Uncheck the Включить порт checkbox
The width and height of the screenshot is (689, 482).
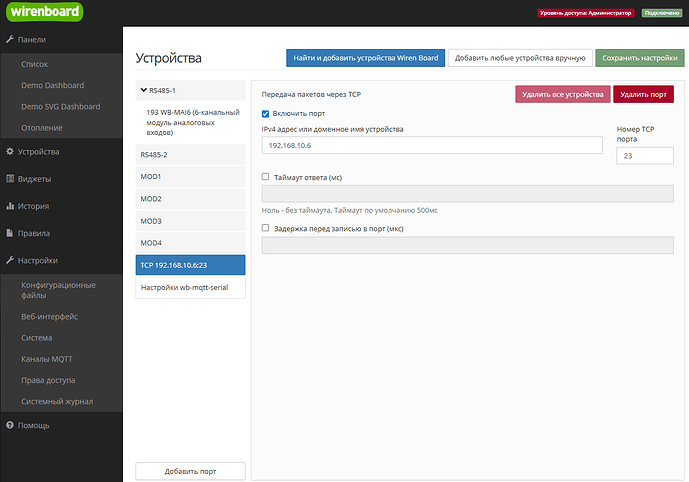tap(265, 114)
